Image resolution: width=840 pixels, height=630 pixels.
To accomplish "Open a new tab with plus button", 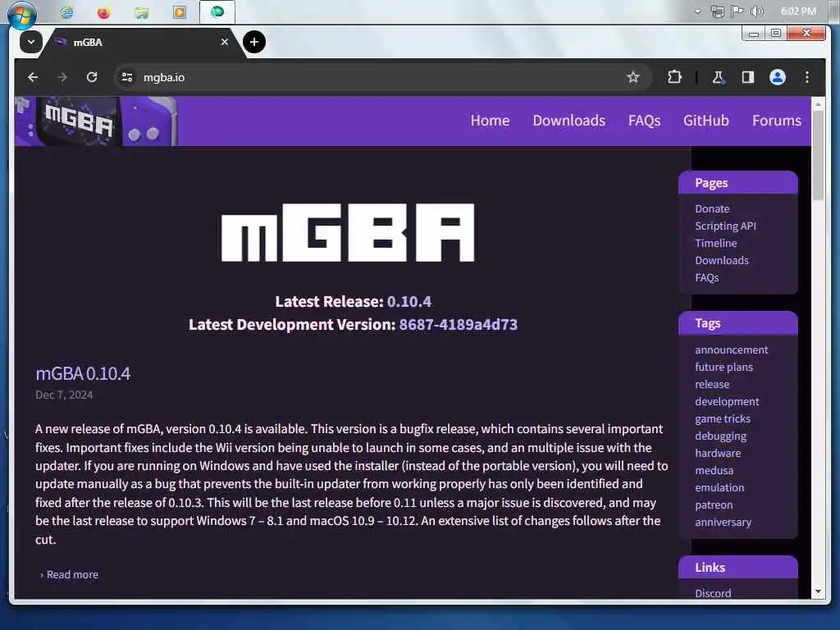I will tap(254, 42).
